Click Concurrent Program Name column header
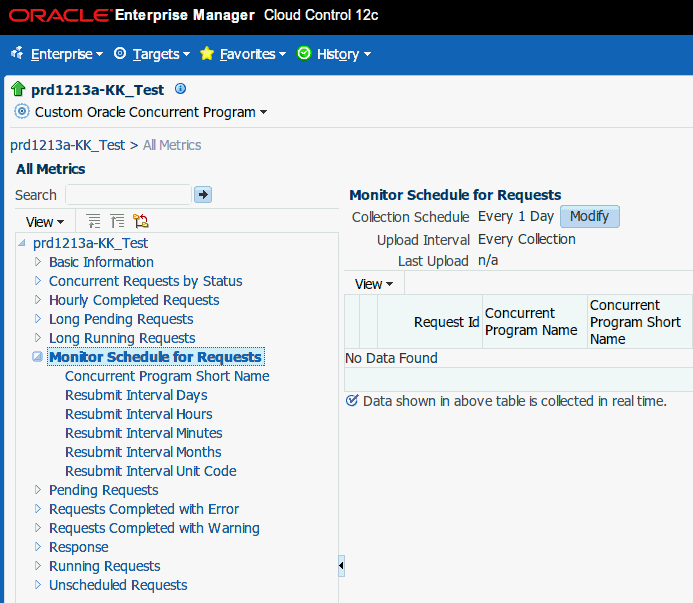693x603 pixels. 535,322
